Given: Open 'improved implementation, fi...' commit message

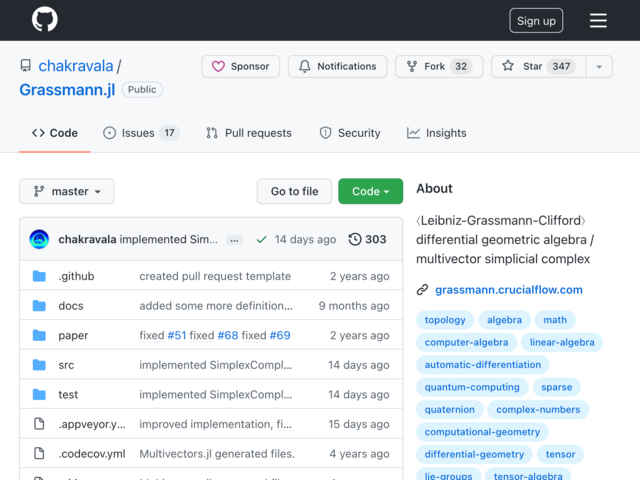Looking at the screenshot, I should (216, 424).
